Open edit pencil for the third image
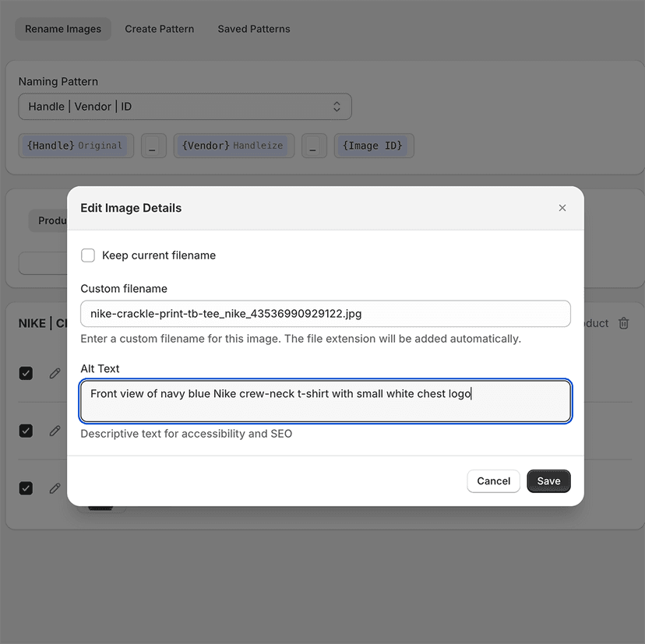This screenshot has height=644, width=645. (55, 488)
